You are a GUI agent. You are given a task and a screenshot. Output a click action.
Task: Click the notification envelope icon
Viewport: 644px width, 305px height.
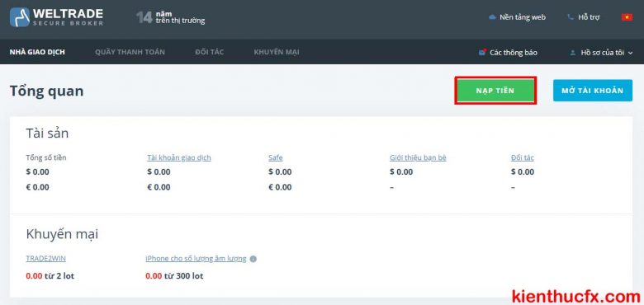pyautogui.click(x=483, y=53)
